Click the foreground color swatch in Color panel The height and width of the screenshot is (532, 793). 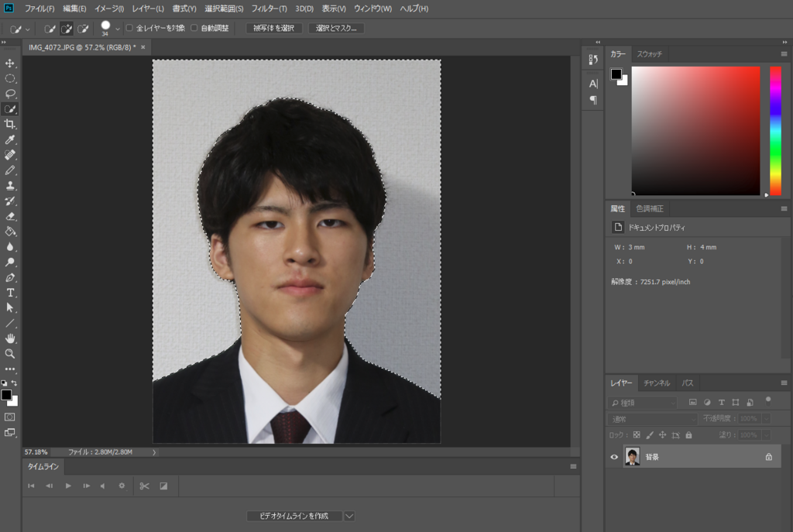[x=616, y=74]
